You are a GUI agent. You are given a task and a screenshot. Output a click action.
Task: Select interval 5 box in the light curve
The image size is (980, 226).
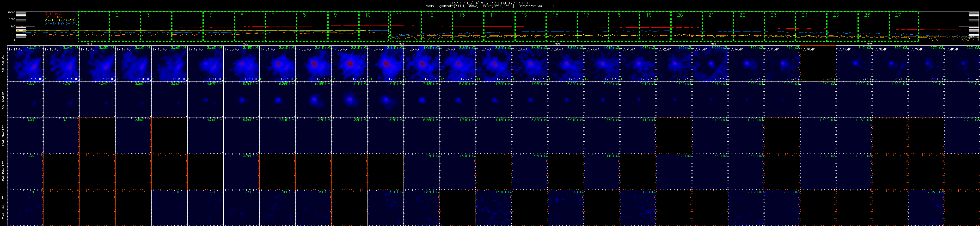[x=219, y=26]
